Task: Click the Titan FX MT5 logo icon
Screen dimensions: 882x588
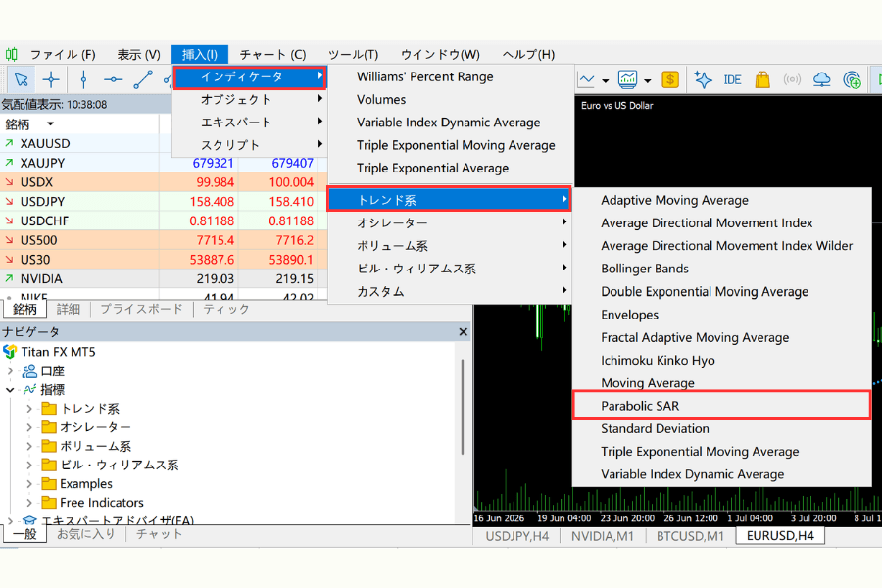Action: pos(10,352)
